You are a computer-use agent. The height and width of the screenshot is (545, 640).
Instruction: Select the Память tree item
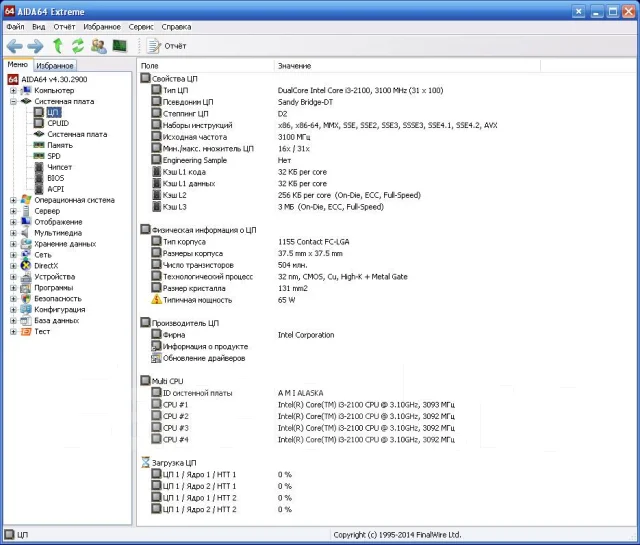click(x=60, y=145)
